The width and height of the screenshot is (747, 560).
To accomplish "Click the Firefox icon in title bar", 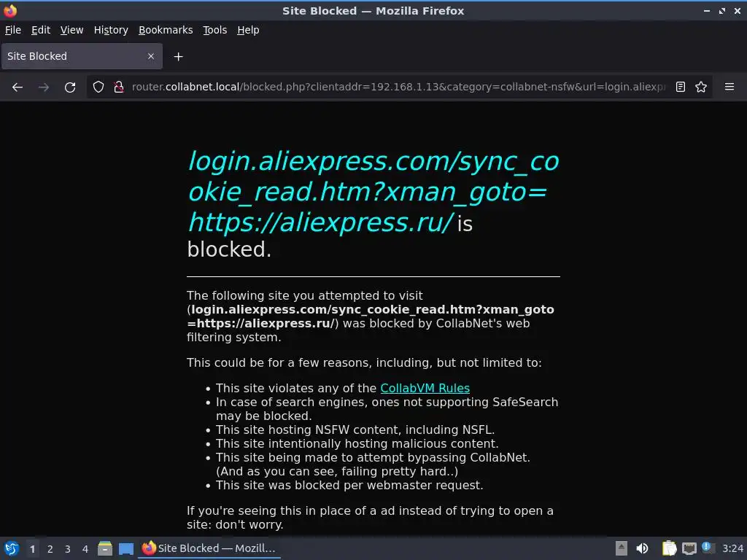I will [x=10, y=10].
